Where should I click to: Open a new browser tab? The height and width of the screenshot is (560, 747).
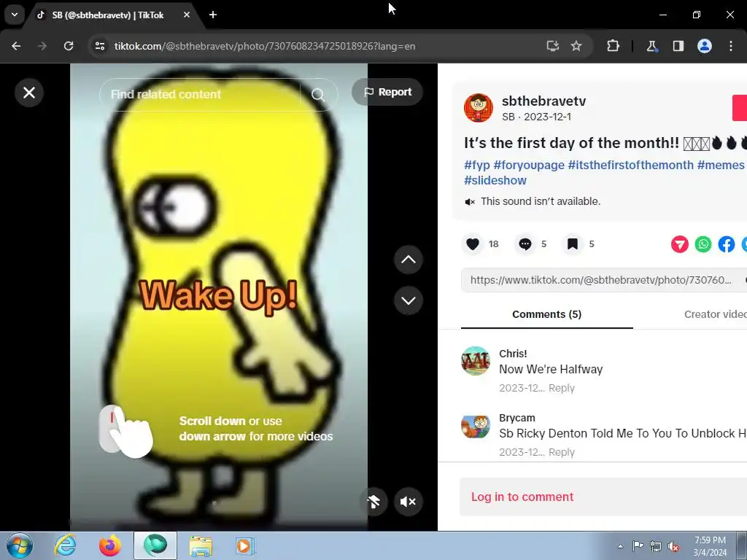point(213,15)
